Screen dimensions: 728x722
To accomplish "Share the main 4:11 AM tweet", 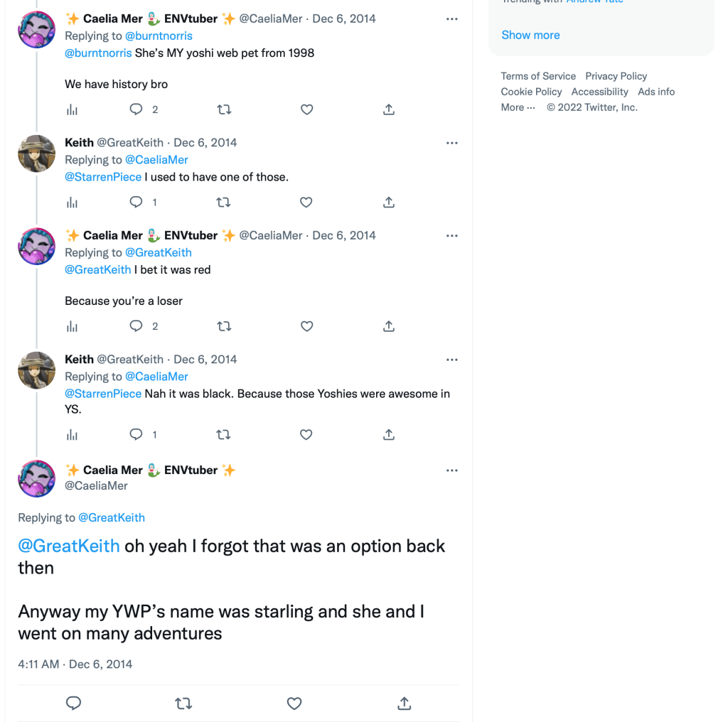I will coord(404,704).
